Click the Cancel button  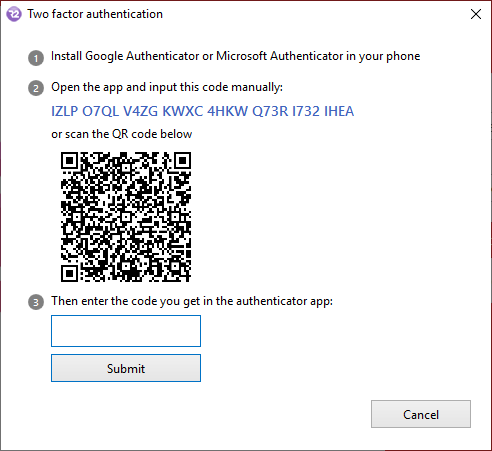[x=421, y=414]
